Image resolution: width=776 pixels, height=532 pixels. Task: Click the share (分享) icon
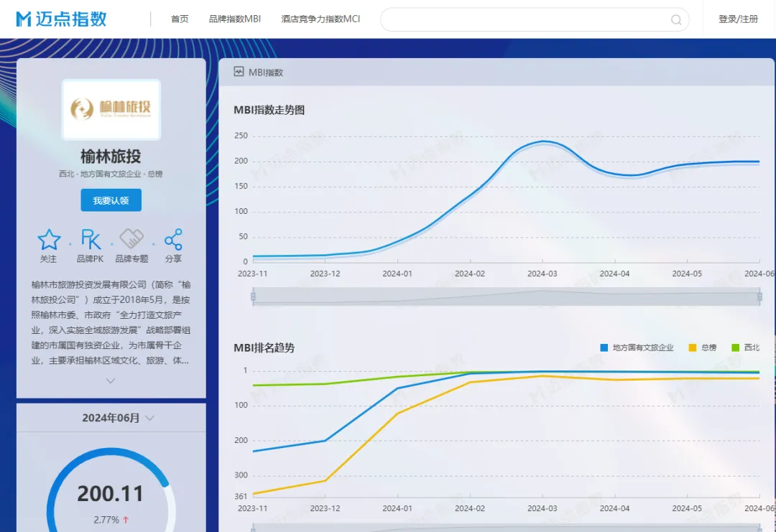click(173, 240)
